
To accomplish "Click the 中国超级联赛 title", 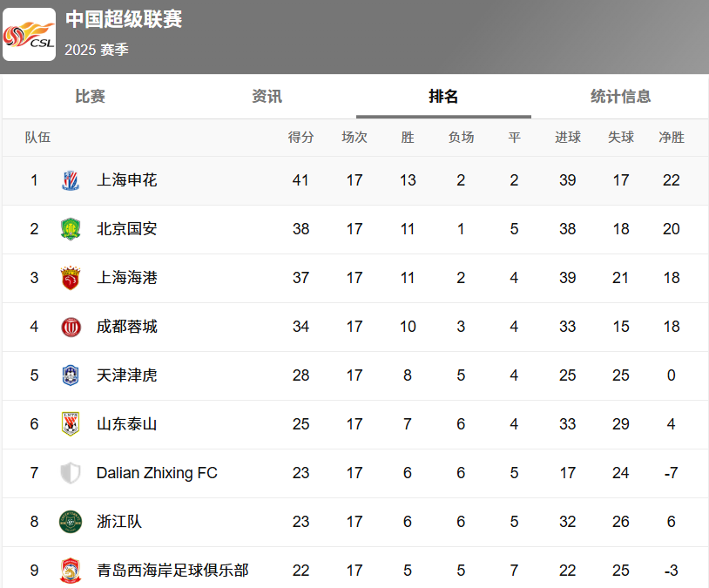I will [124, 19].
